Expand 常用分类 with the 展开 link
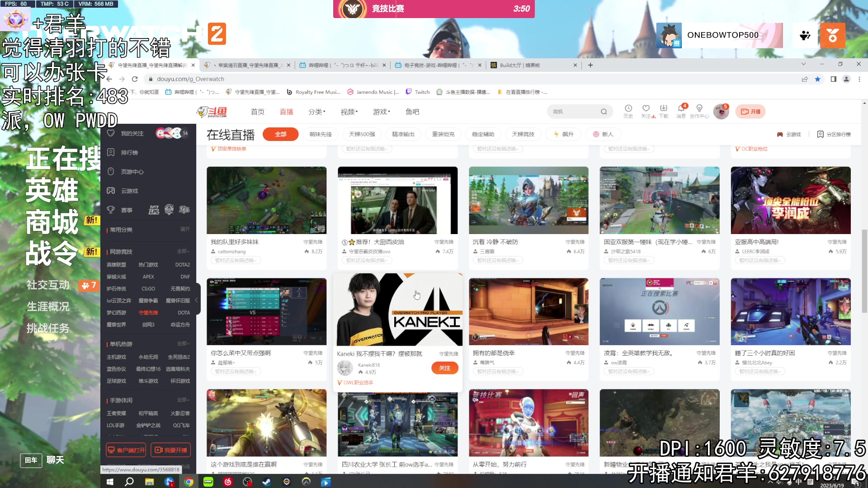868x488 pixels. (x=185, y=229)
